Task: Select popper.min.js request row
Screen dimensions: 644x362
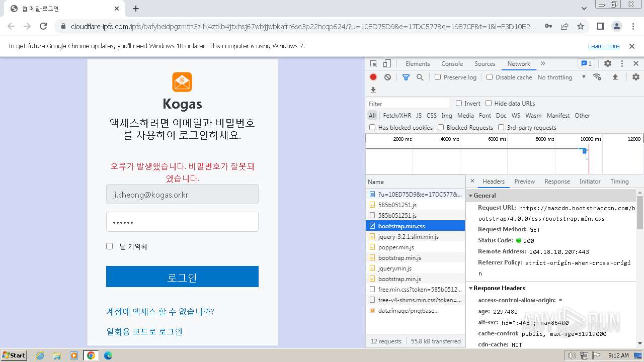Action: point(416,247)
